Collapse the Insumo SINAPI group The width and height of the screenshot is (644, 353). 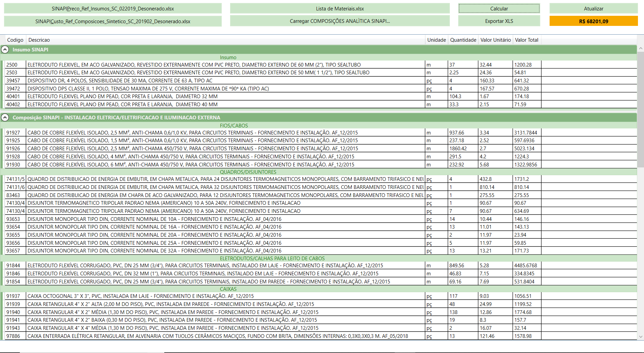tap(5, 50)
